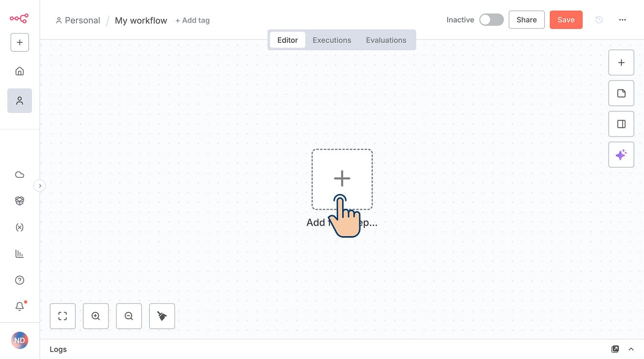Viewport: 644px width, 359px height.
Task: Zoom out on the canvas
Action: click(x=129, y=316)
